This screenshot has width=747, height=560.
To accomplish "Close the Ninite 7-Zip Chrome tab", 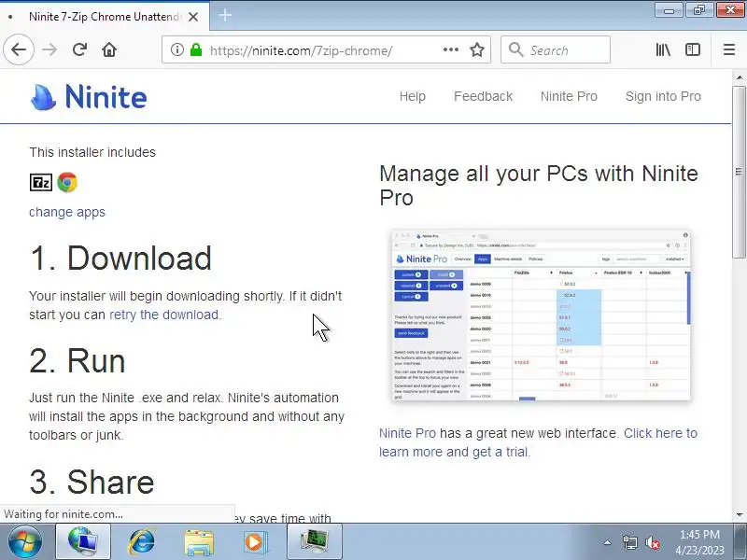I will pos(193,17).
